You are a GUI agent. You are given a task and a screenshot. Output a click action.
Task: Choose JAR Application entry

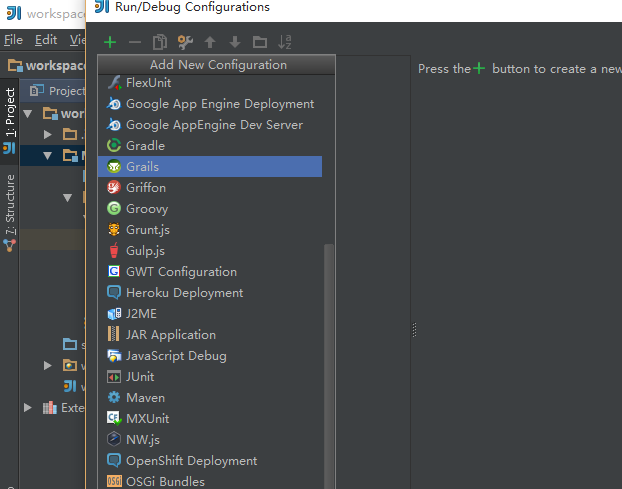(x=210, y=335)
